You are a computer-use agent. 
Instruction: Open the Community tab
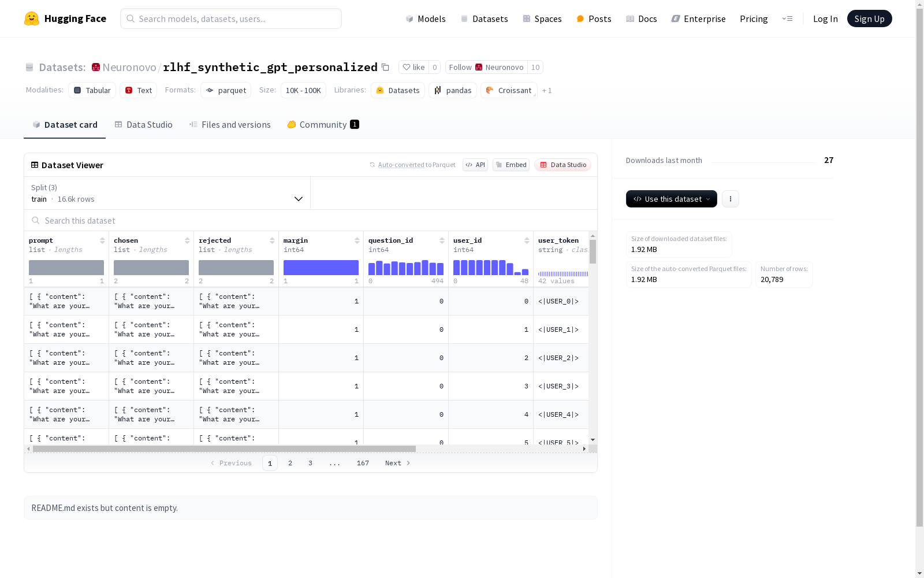(x=323, y=124)
